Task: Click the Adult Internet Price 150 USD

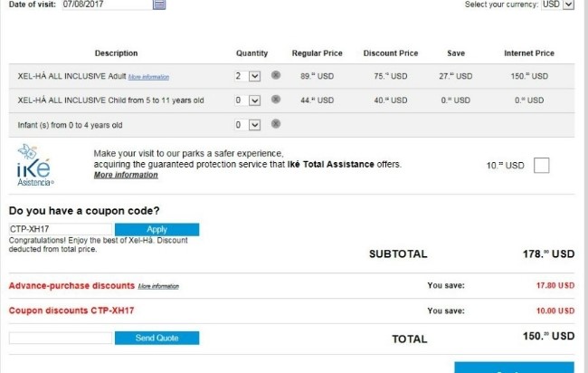Action: tap(529, 76)
